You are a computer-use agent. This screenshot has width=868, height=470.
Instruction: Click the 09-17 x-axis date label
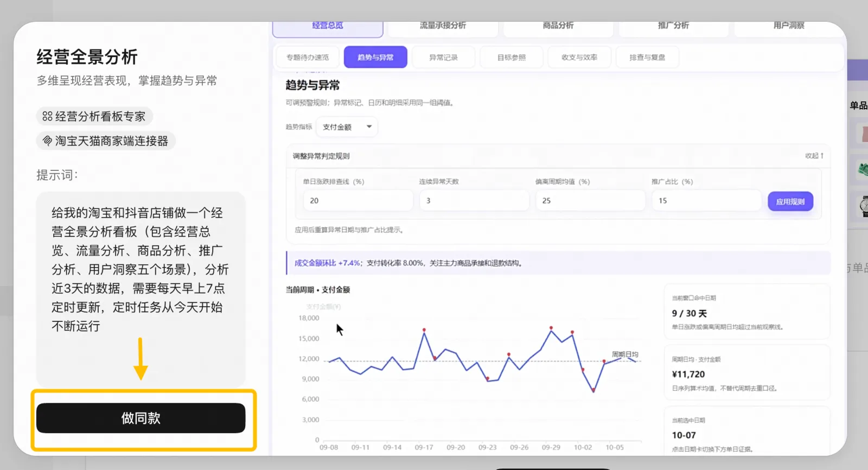click(424, 447)
